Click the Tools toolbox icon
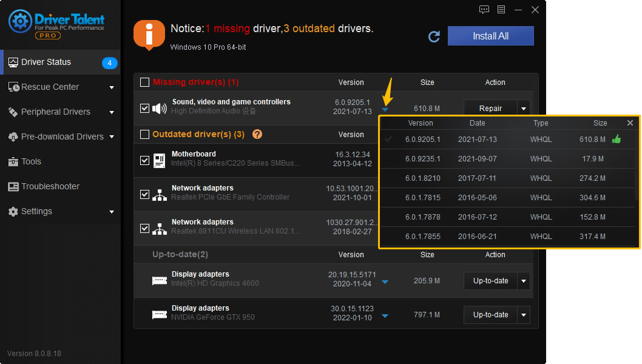 click(13, 162)
